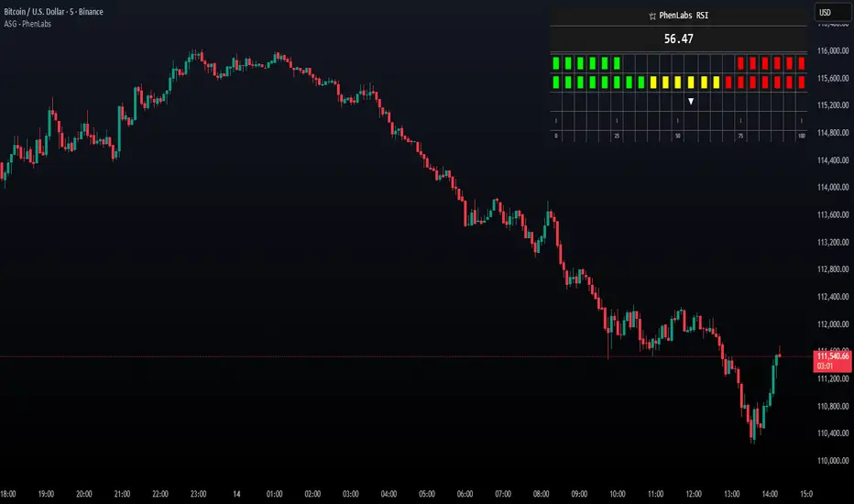
Task: Click the 06:00 time axis label
Action: coord(465,494)
